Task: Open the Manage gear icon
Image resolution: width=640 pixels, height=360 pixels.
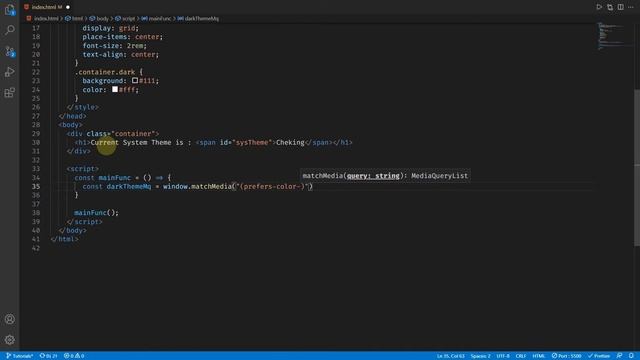Action: coord(10,340)
